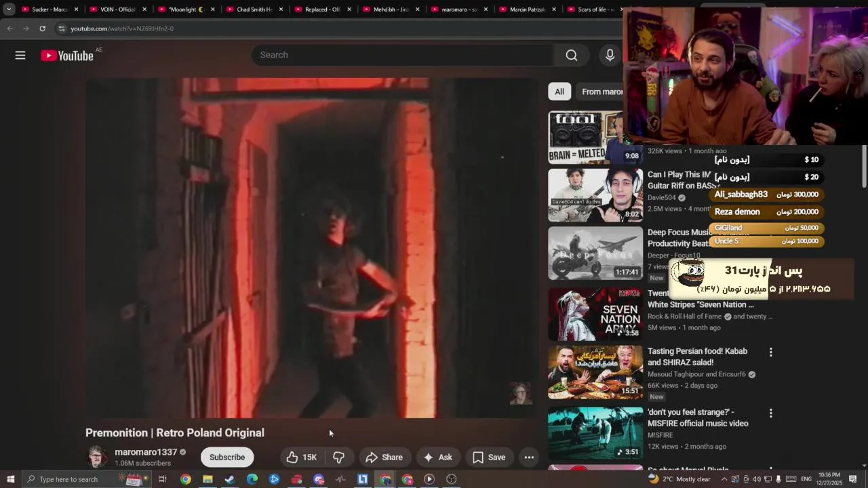Open the MISFIRE music video thumbnail
The image size is (868, 488).
tap(595, 433)
